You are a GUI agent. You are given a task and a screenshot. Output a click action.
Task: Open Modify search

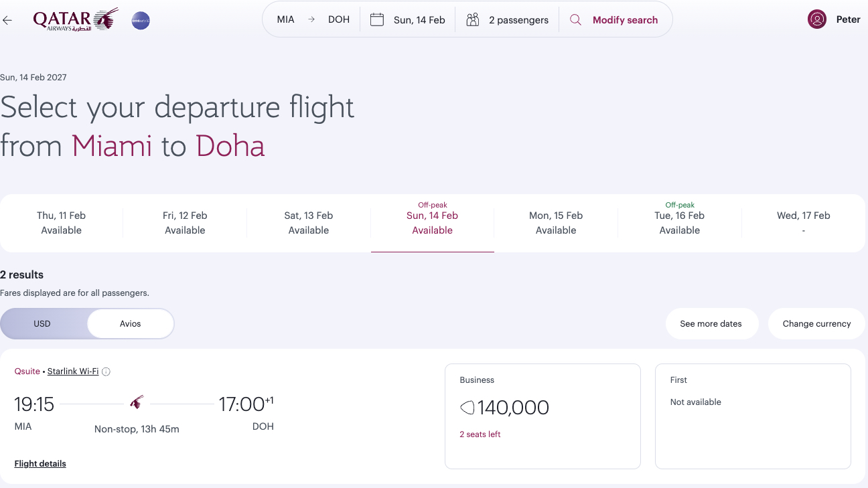[624, 19]
